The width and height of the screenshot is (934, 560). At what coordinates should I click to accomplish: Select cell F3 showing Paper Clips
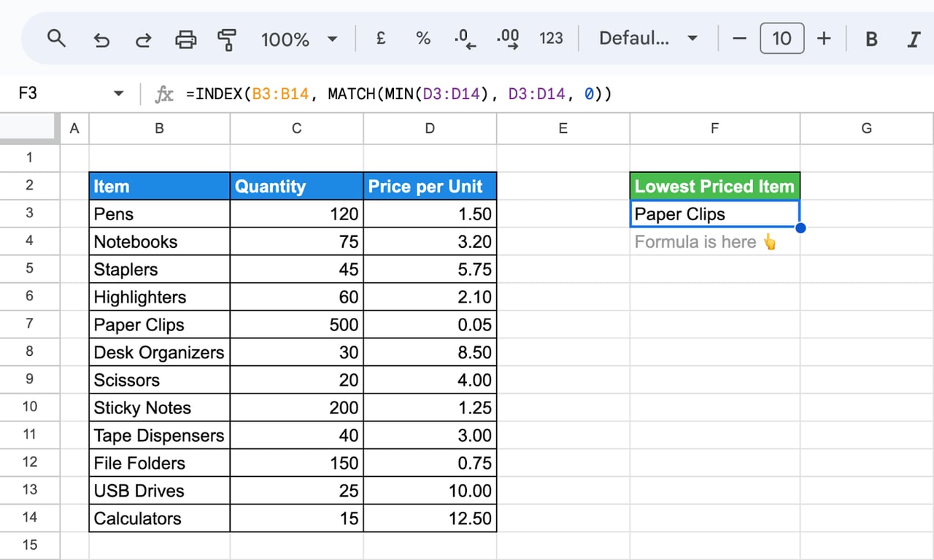coord(714,214)
